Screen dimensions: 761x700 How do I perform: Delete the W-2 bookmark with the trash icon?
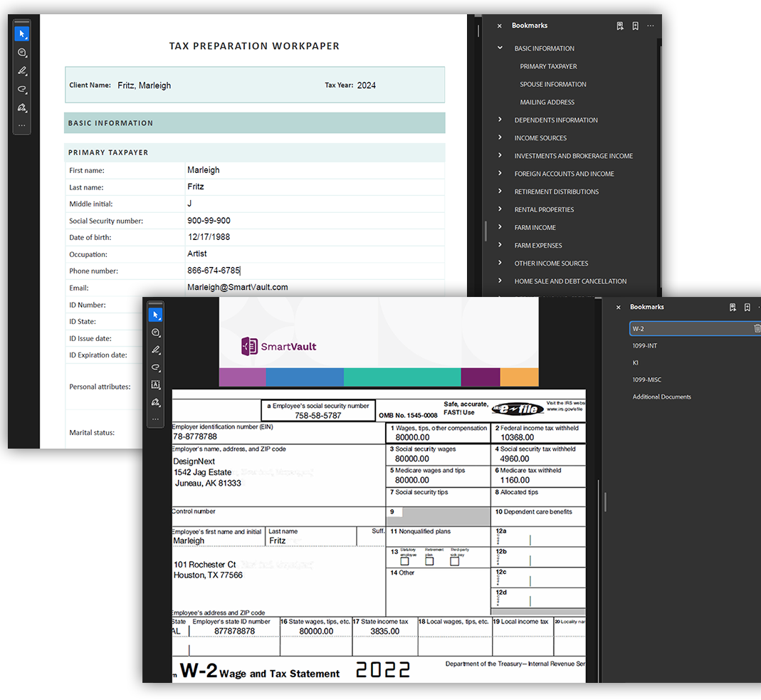coord(757,328)
